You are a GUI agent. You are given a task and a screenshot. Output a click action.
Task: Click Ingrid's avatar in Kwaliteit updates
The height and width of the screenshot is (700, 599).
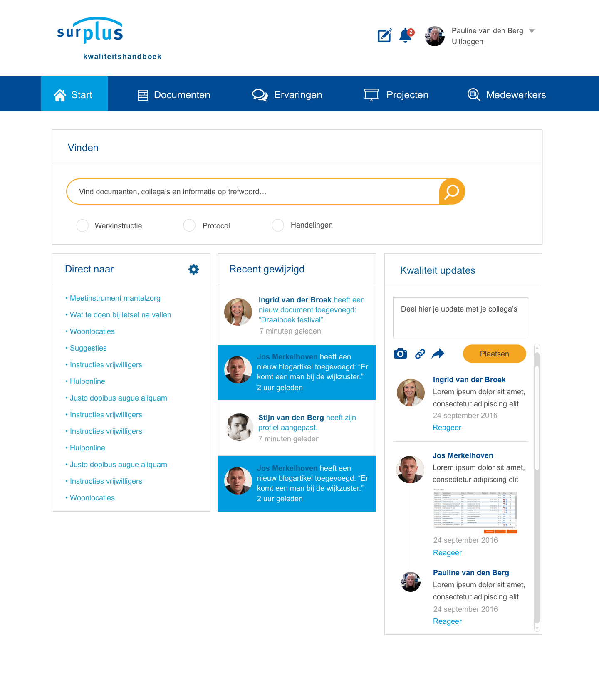[411, 393]
